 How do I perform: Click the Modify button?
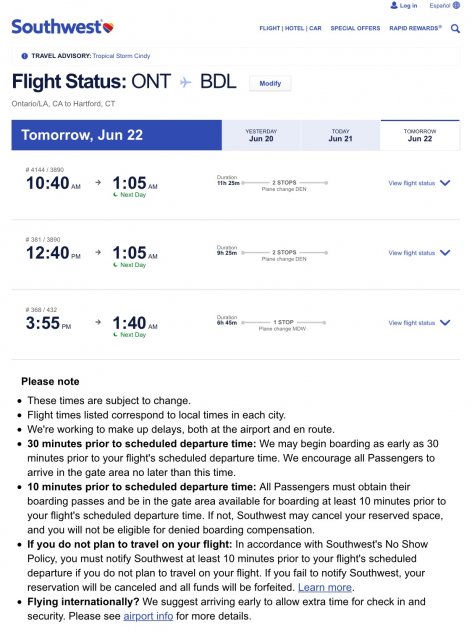[x=270, y=83]
